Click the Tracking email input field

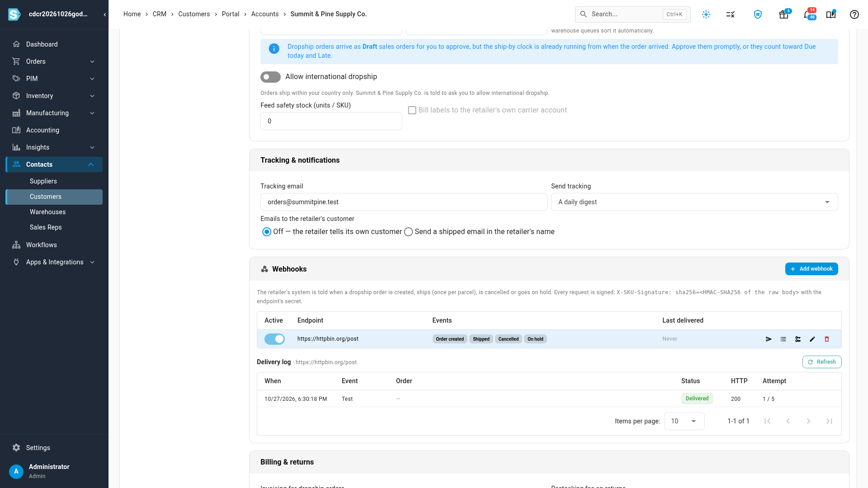point(404,202)
